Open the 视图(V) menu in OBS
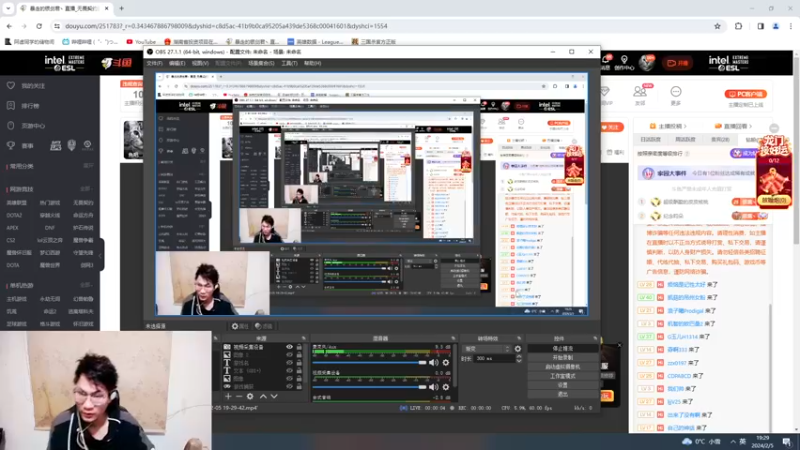This screenshot has height=450, width=800. tap(200, 63)
